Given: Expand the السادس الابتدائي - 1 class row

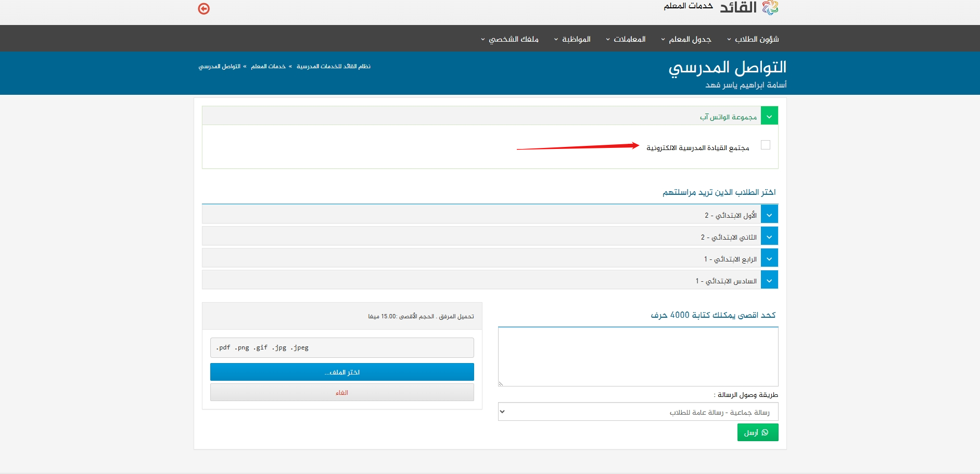Looking at the screenshot, I should tap(769, 280).
